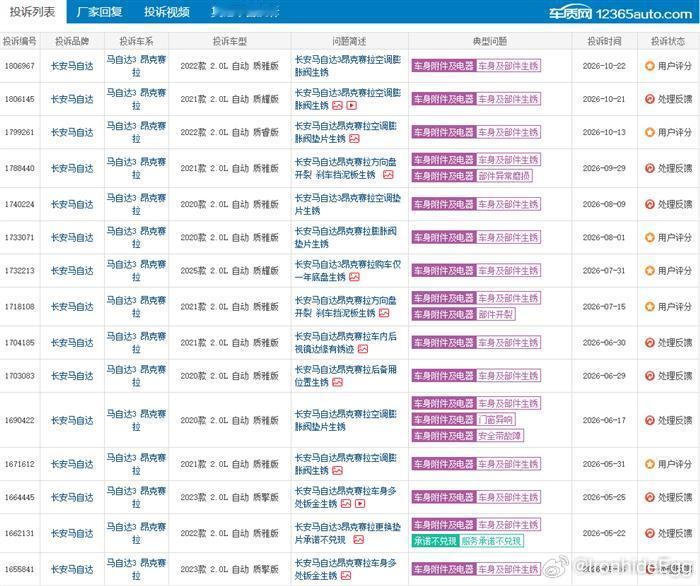The width and height of the screenshot is (700, 586).
Task: Click the 2023款 model cell in row 1664445
Action: (x=229, y=497)
